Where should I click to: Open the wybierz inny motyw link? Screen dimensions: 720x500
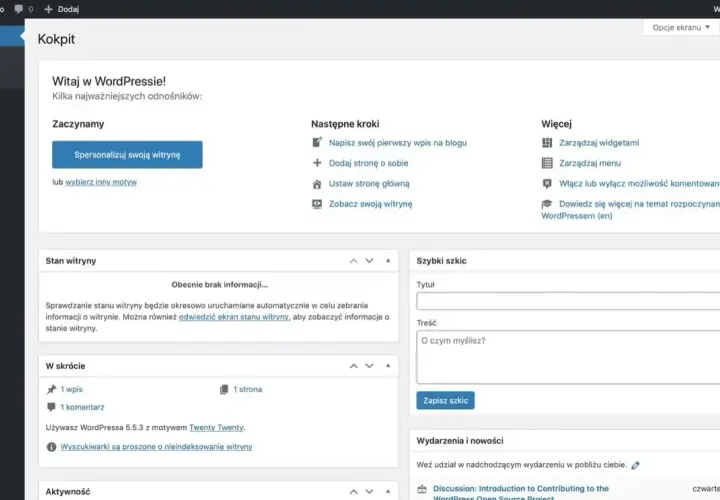[x=101, y=182]
